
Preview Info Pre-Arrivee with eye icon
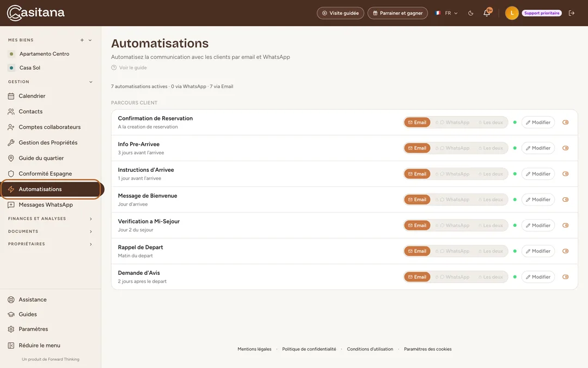(566, 148)
